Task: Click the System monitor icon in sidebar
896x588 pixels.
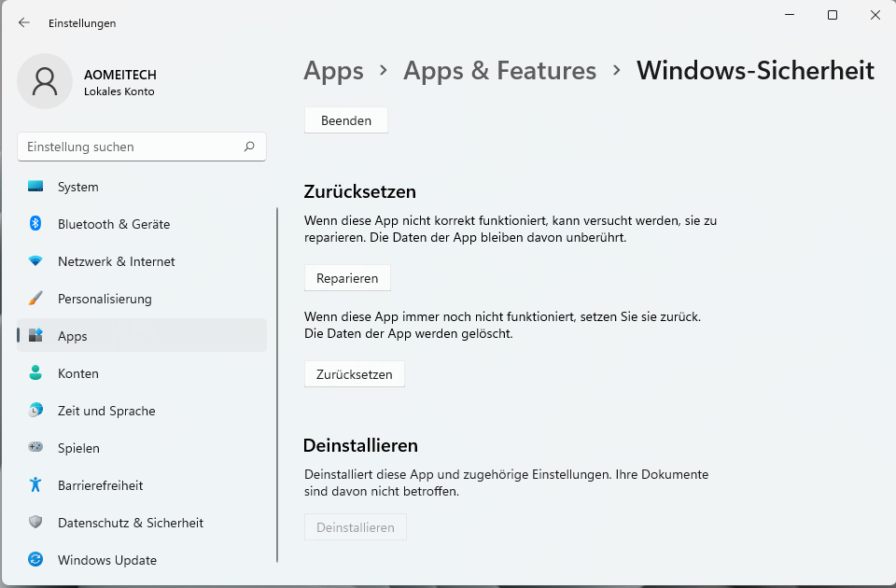Action: [x=35, y=187]
